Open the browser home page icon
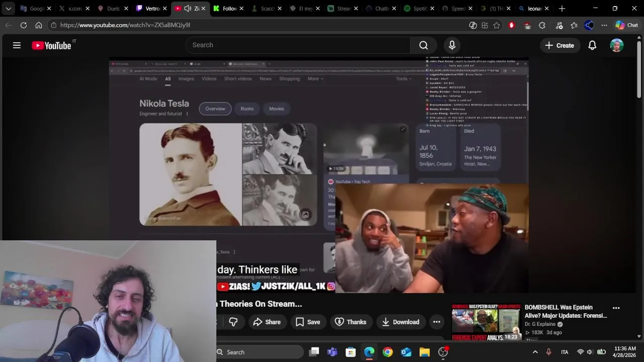The image size is (644, 362). click(39, 25)
